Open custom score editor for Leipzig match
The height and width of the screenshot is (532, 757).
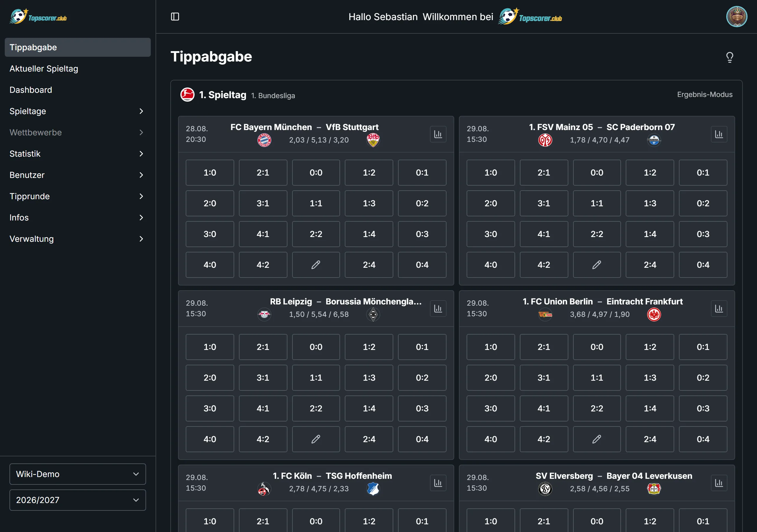click(x=316, y=439)
